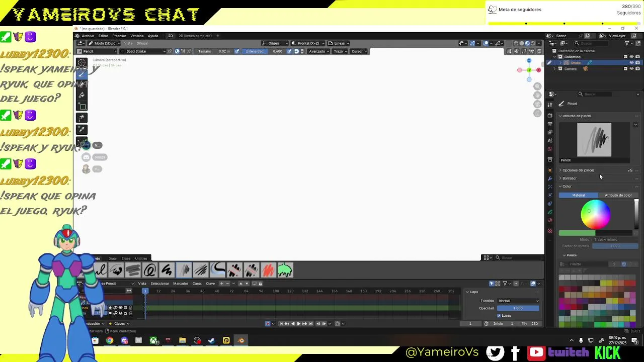Adjust the Intensidad slider
The width and height of the screenshot is (644, 362).
coord(264,51)
